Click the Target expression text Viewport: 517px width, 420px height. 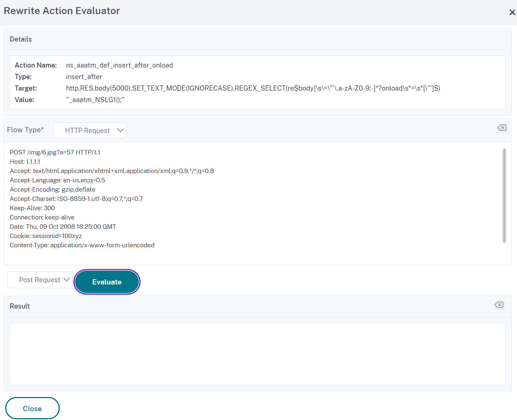(x=253, y=88)
